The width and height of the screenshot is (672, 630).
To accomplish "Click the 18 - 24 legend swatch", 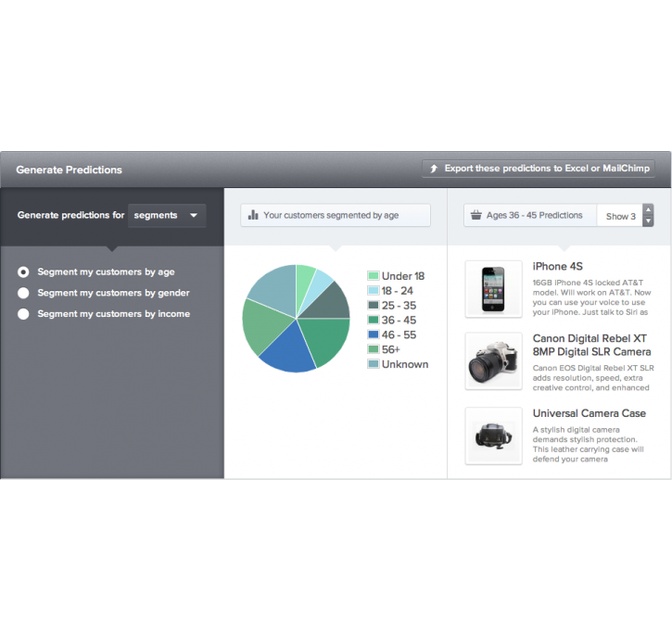I will (x=374, y=291).
